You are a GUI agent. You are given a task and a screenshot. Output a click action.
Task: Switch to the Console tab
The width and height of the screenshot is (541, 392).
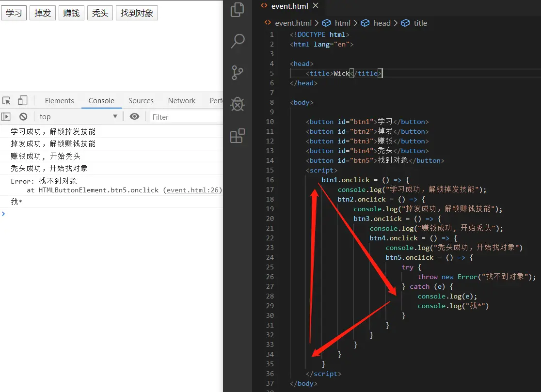(x=101, y=101)
